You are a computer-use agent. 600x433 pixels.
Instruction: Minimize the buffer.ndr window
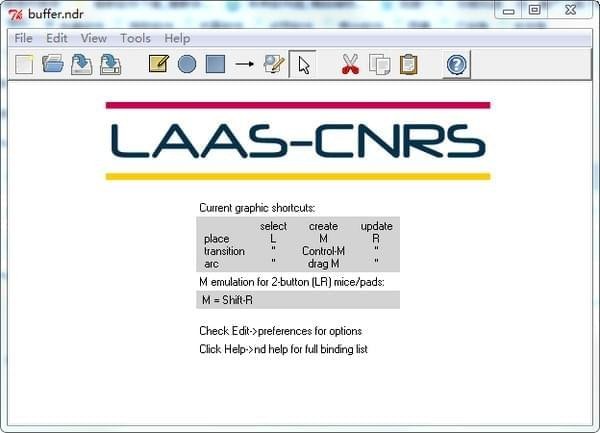[x=509, y=10]
